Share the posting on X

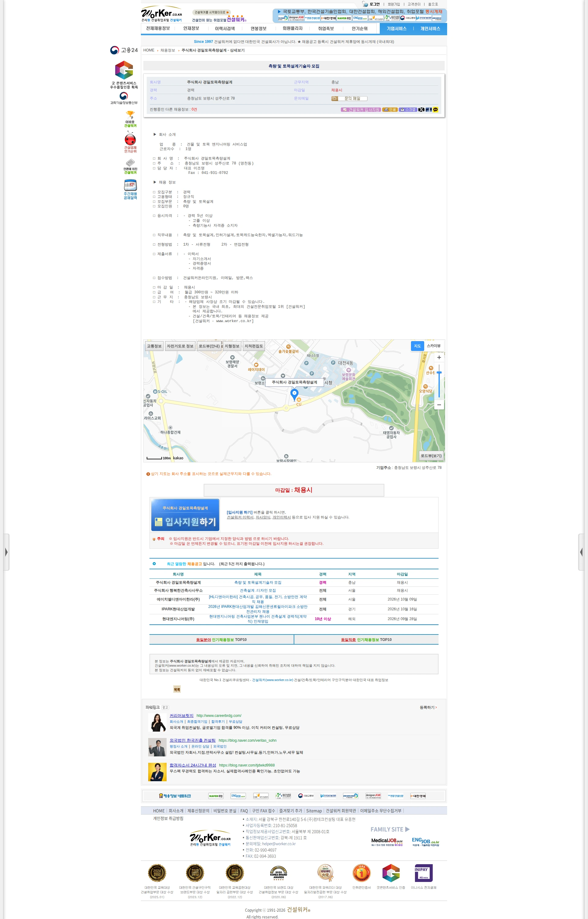tap(421, 110)
